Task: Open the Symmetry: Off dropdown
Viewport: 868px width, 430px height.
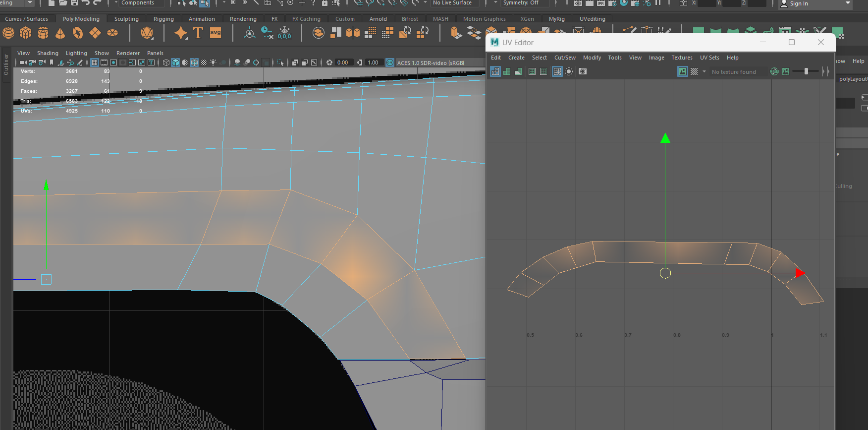Action: [520, 3]
